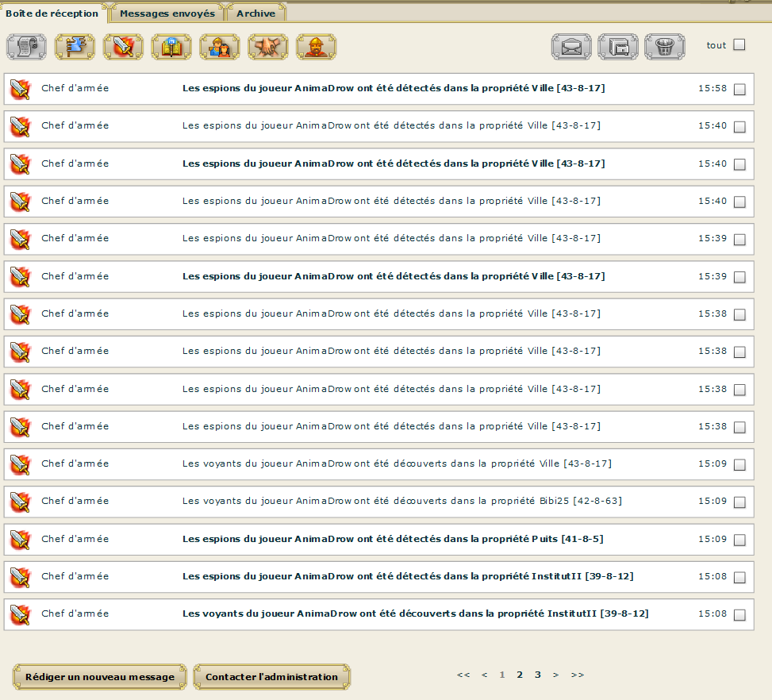Jump to last page with >> arrow
The width and height of the screenshot is (772, 700).
578,675
